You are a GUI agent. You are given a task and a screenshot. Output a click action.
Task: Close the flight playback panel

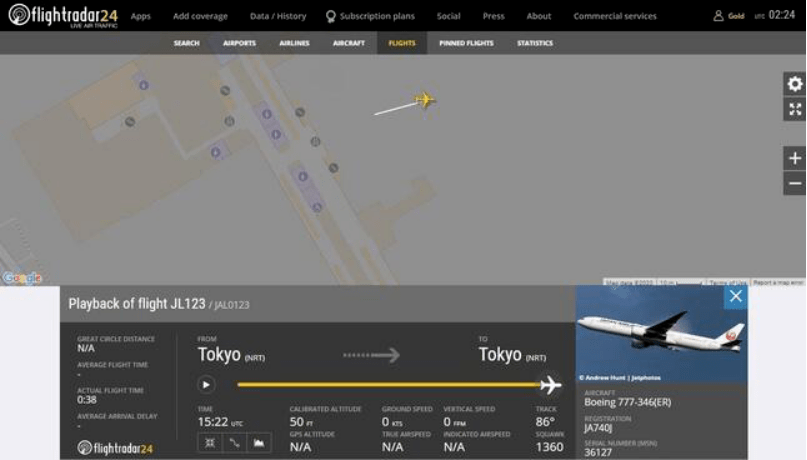click(735, 296)
